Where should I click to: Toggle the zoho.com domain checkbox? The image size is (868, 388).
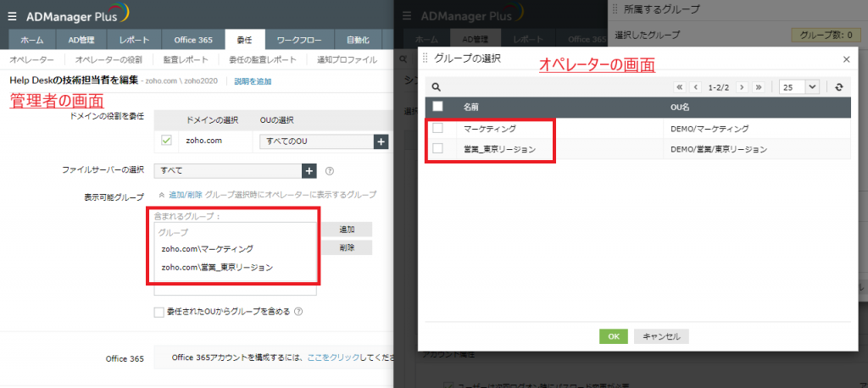(x=167, y=141)
